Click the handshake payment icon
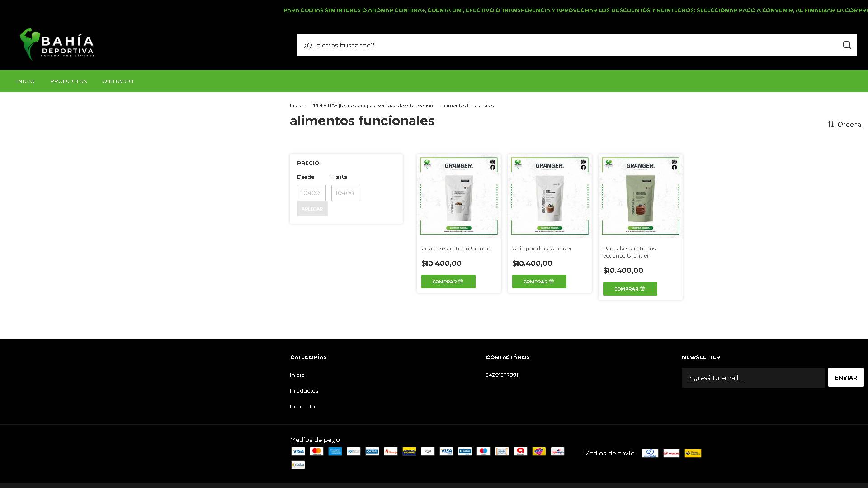The height and width of the screenshot is (488, 868). pyautogui.click(x=428, y=451)
